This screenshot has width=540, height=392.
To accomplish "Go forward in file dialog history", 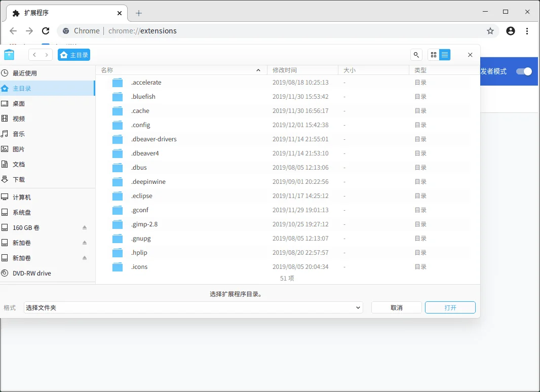I will 47,55.
